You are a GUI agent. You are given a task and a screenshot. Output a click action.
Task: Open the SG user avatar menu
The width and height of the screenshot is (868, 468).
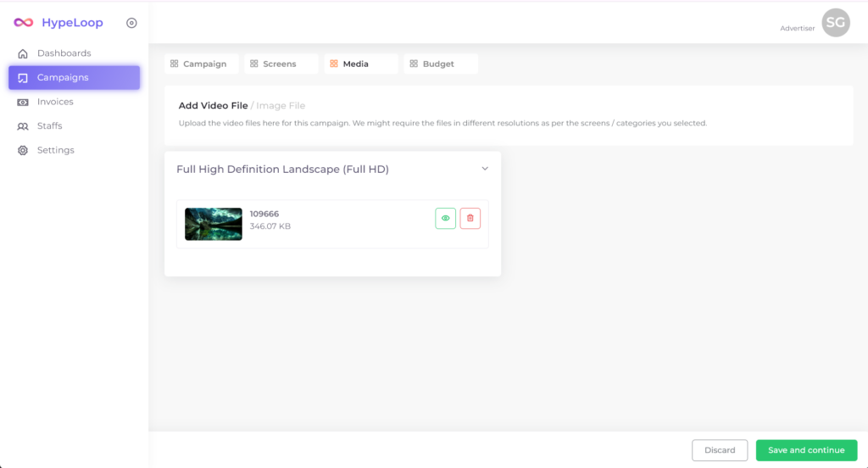[835, 23]
